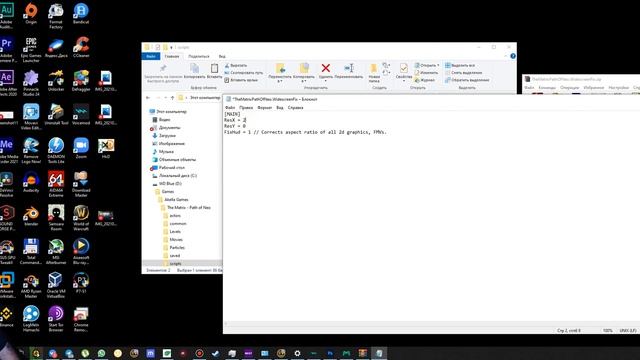Open WhatsApp from the taskbar

[101, 353]
